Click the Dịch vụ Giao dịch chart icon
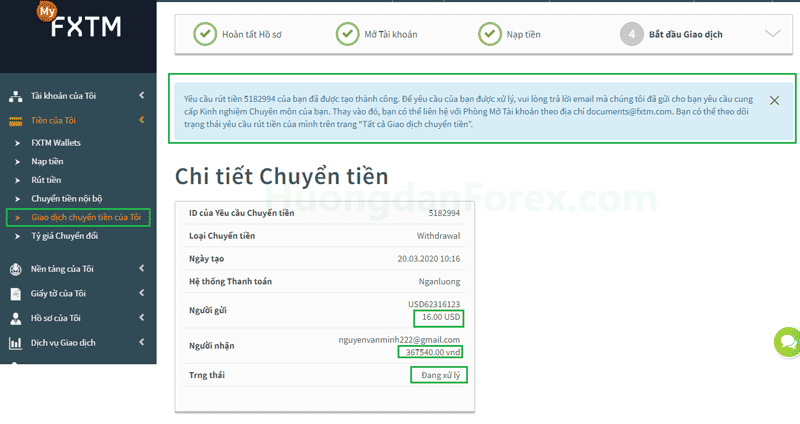Image resolution: width=800 pixels, height=424 pixels. point(16,343)
